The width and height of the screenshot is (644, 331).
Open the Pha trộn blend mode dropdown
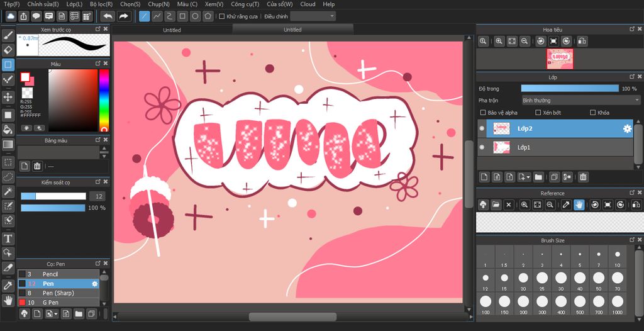(x=580, y=100)
